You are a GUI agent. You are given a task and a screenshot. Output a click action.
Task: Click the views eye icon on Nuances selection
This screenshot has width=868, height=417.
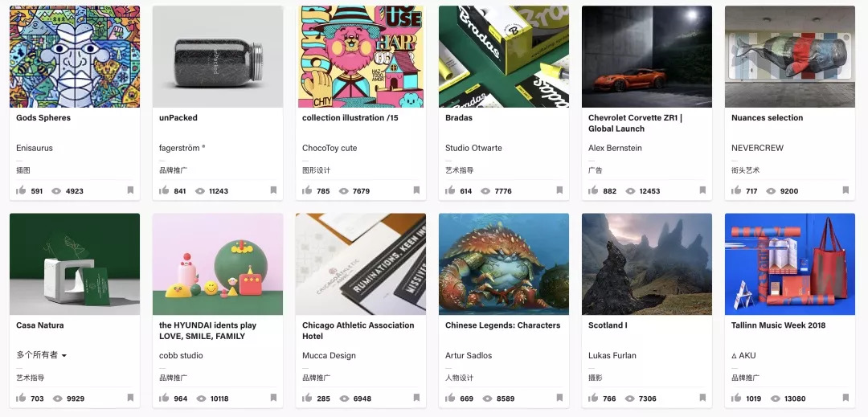[x=772, y=191]
